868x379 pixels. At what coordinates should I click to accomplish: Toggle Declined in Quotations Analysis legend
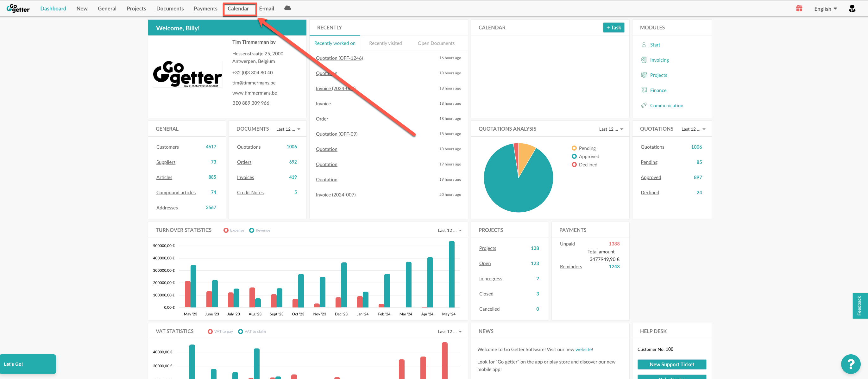tap(584, 165)
